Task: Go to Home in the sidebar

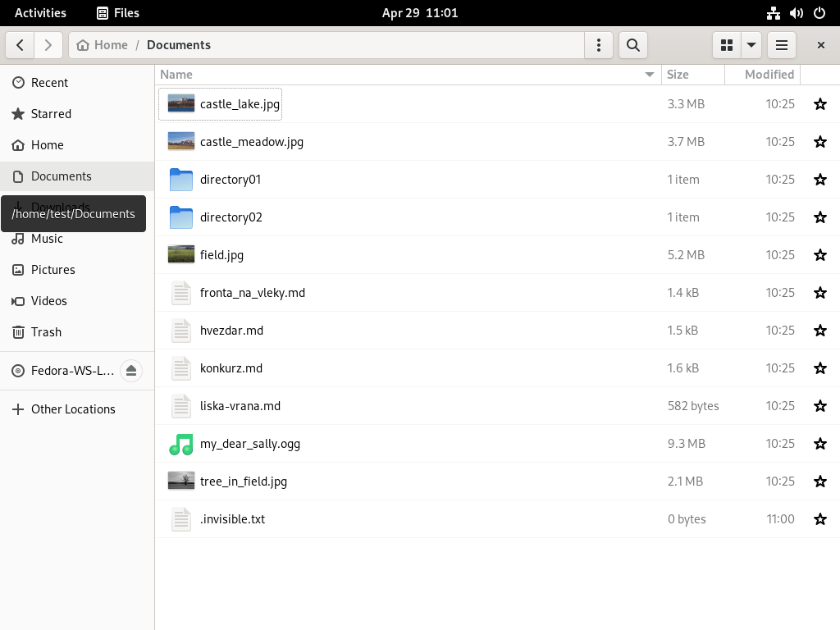Action: (77, 145)
